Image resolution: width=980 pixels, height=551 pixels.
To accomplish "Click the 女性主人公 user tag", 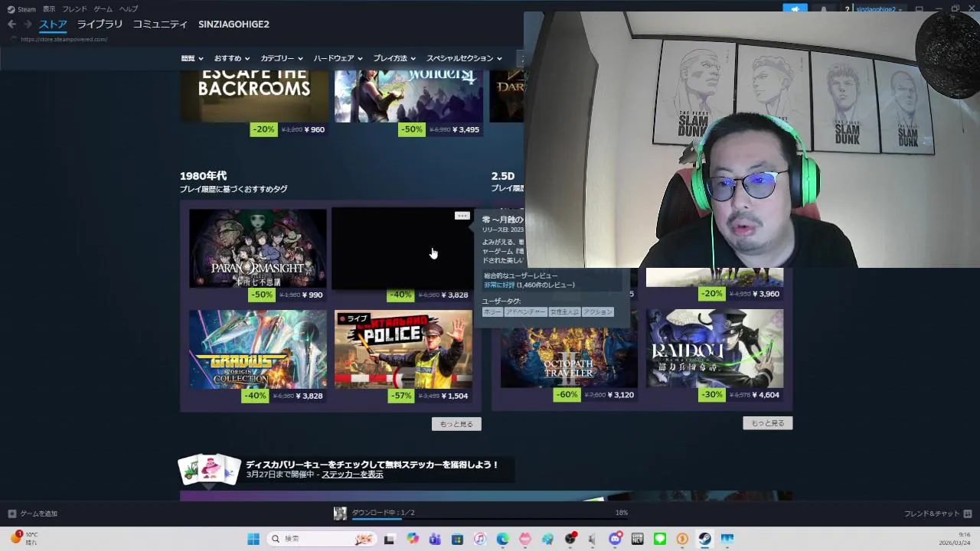I will click(x=564, y=312).
